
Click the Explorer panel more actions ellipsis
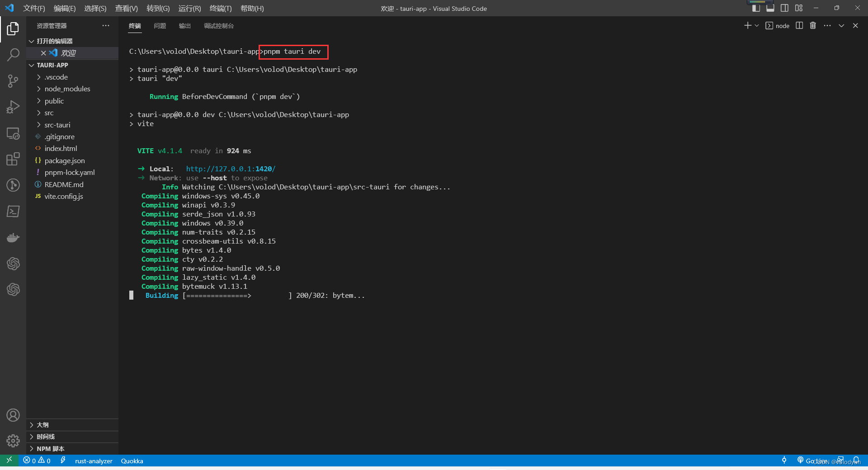[106, 26]
